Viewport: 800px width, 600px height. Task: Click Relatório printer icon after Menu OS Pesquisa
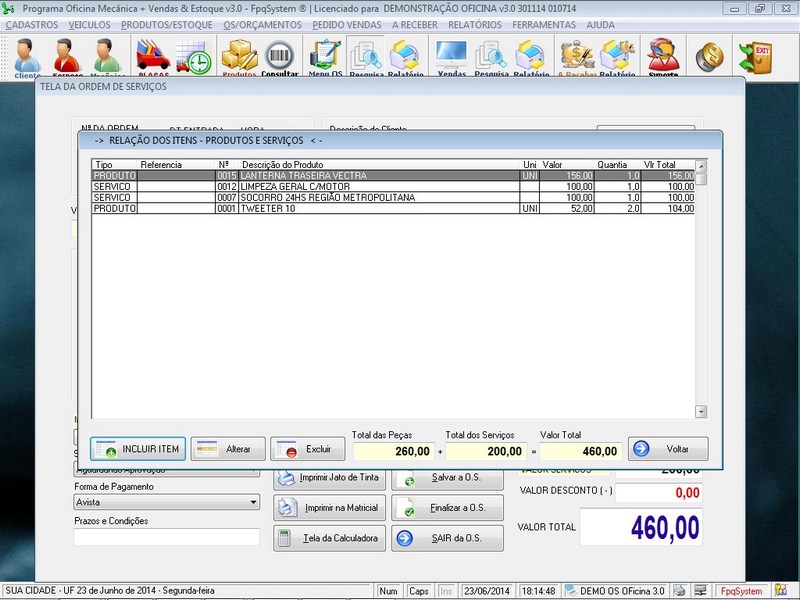(405, 57)
